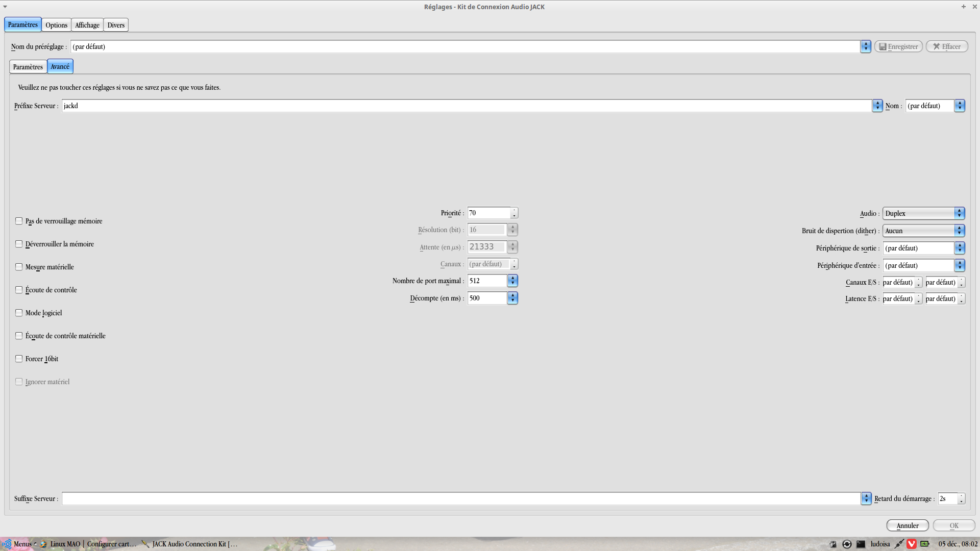Open the terminal icon in the tray
This screenshot has height=551, width=980.
(x=861, y=544)
